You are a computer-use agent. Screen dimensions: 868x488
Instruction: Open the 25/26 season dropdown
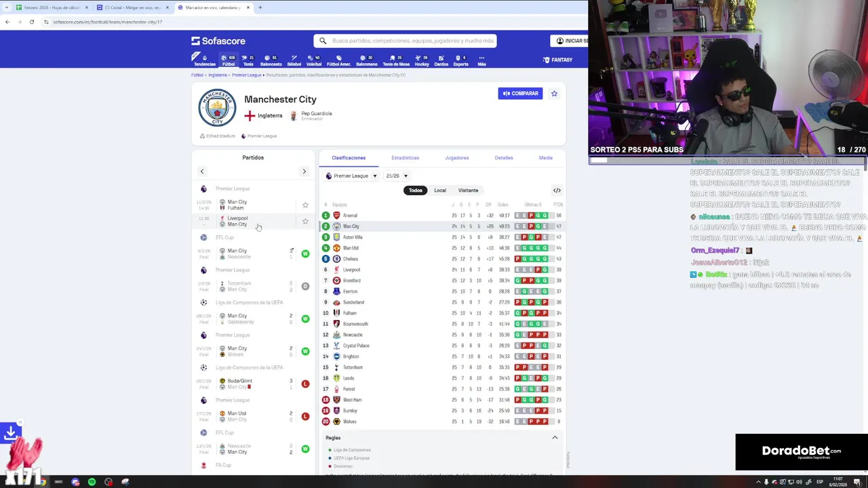pyautogui.click(x=397, y=176)
